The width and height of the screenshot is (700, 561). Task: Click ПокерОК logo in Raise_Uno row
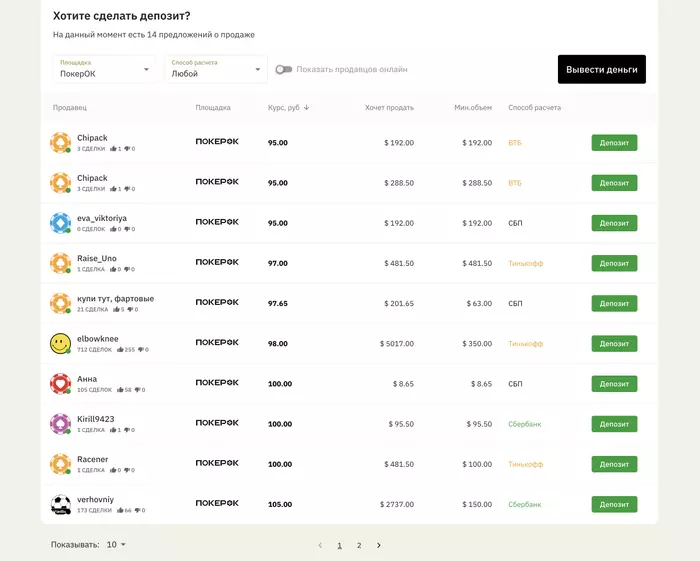[217, 262]
